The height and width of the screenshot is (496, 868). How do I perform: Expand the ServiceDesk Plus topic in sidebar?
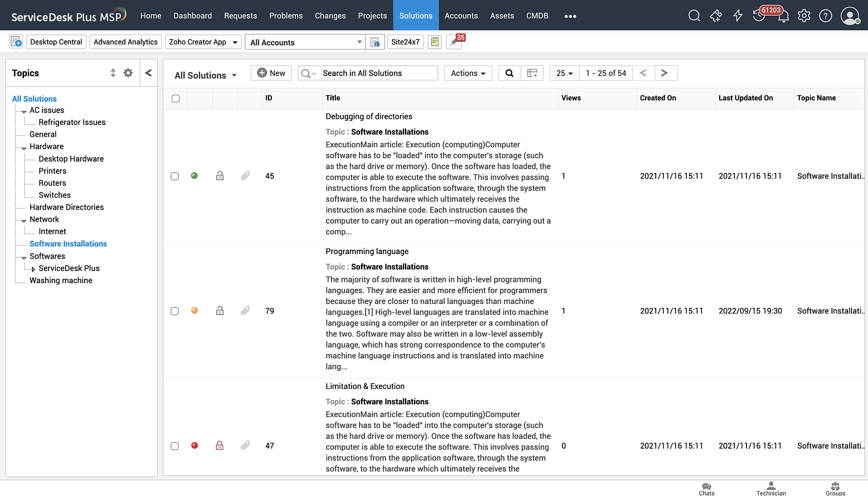[x=33, y=268]
